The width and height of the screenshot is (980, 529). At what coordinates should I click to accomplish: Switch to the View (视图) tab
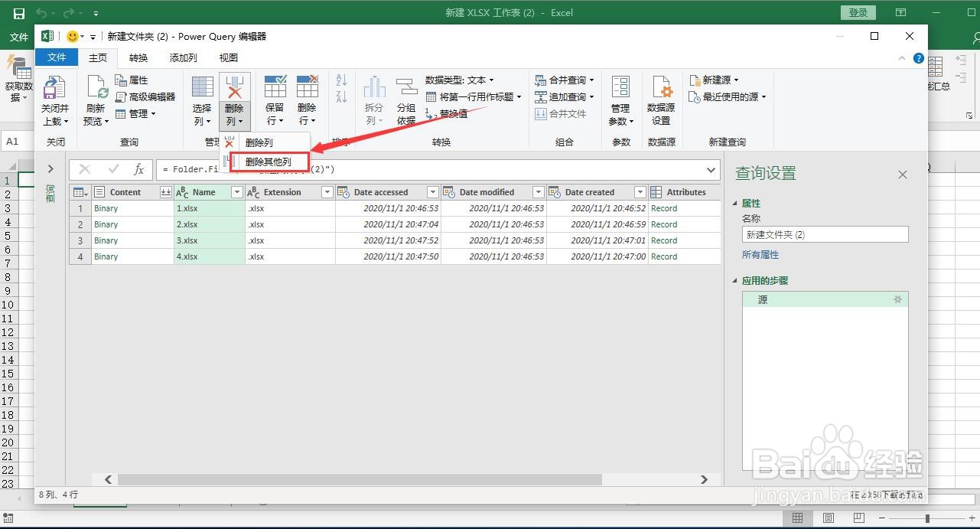(x=229, y=57)
